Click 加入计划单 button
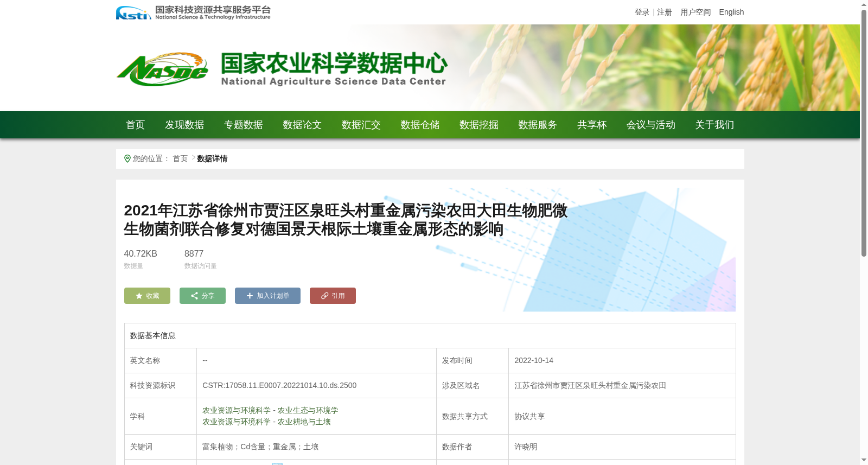This screenshot has width=868, height=465. [x=267, y=296]
